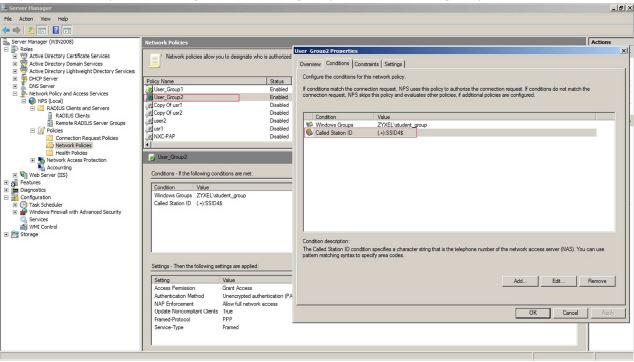Click the blue Help toolbar icon
Screen dimensions: 634x362
coord(56,30)
